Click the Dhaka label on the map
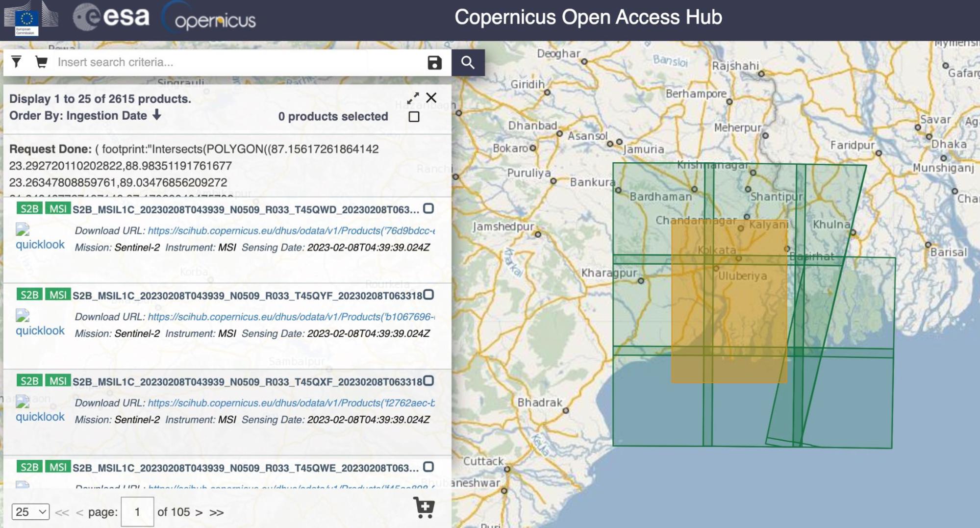Image resolution: width=980 pixels, height=528 pixels. (x=949, y=144)
